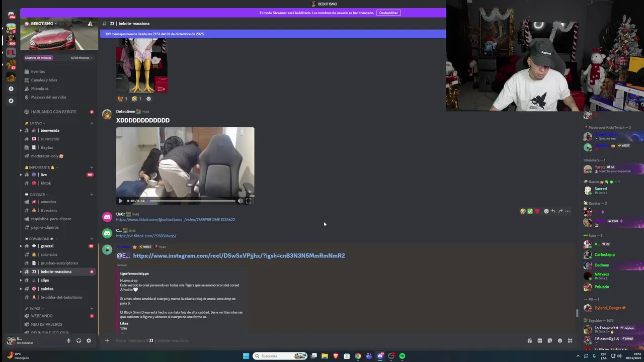This screenshot has height=362, width=644.
Task: Open the anuncios channel
Action: (x=59, y=202)
